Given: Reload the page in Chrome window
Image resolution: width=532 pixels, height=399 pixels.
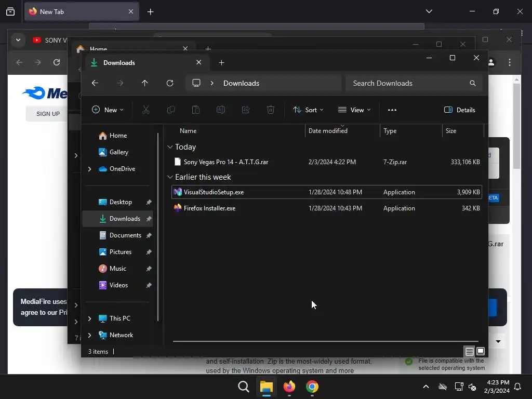Looking at the screenshot, I should (57, 62).
